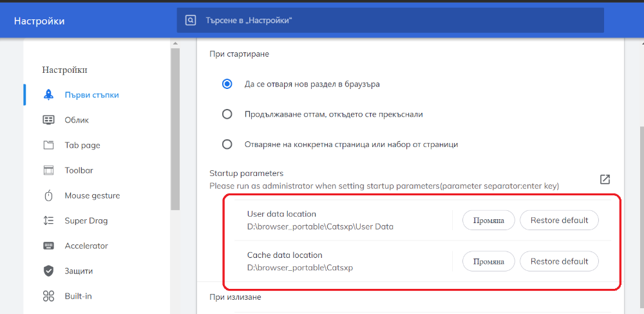Screen dimensions: 644x314
Task: Open Super Drag settings
Action: 86,221
